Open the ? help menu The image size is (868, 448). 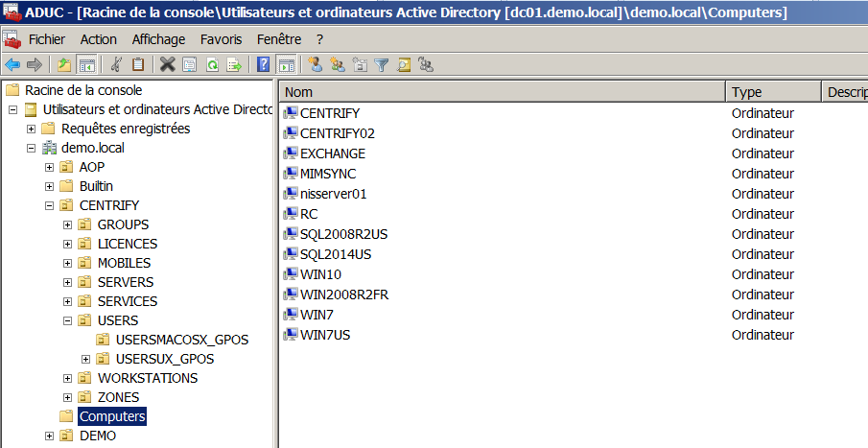pos(320,39)
